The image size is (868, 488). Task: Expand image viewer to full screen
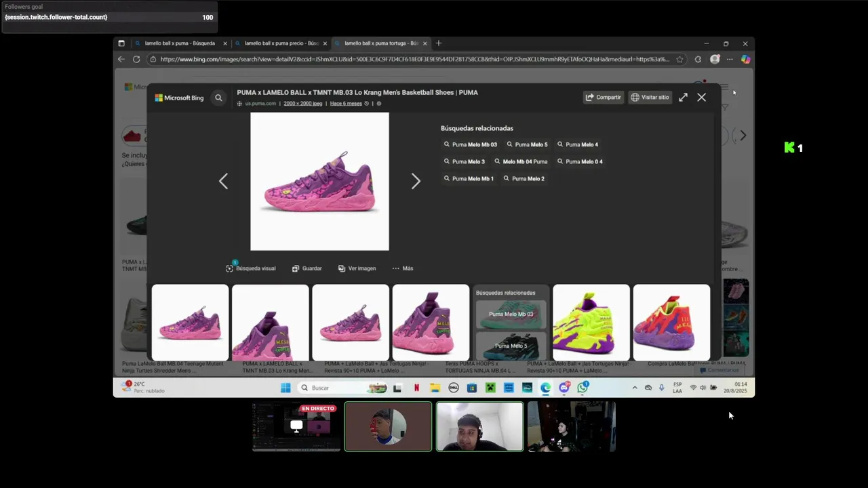point(683,97)
